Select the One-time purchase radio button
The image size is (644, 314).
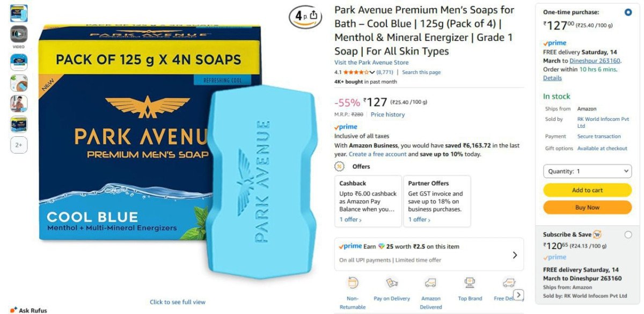(x=628, y=12)
